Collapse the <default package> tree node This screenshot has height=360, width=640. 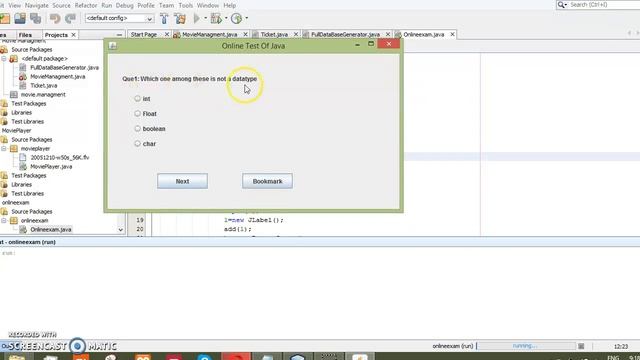tap(4, 58)
